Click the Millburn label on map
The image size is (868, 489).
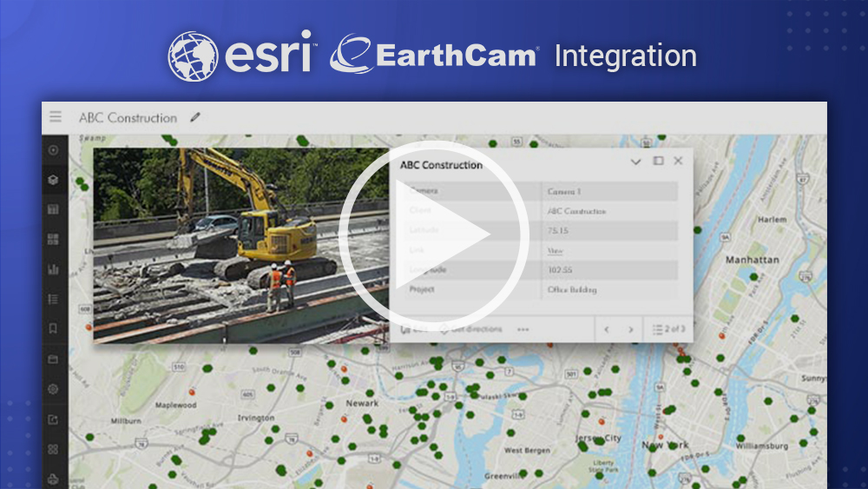coord(126,421)
